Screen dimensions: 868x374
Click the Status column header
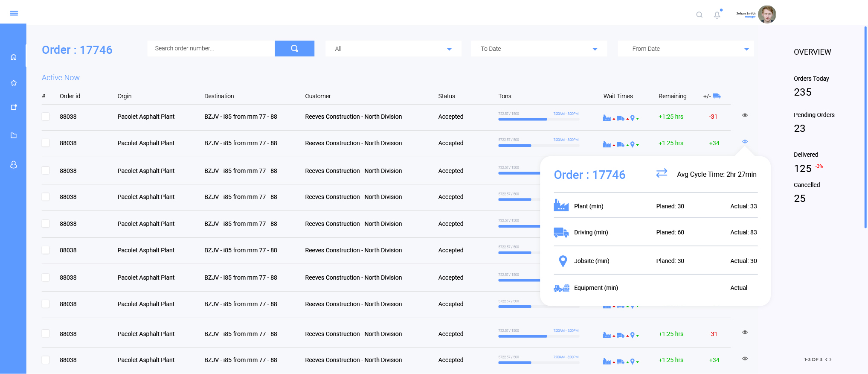(x=447, y=96)
